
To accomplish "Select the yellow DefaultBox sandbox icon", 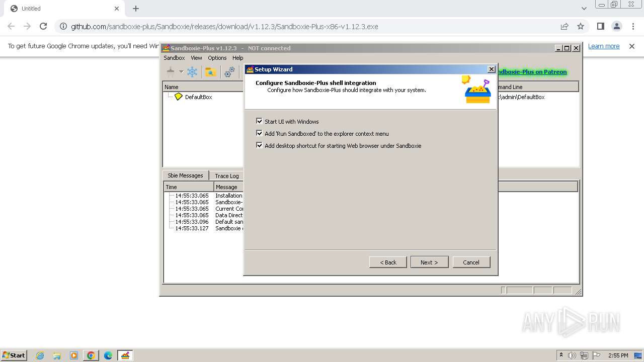I will pyautogui.click(x=179, y=97).
